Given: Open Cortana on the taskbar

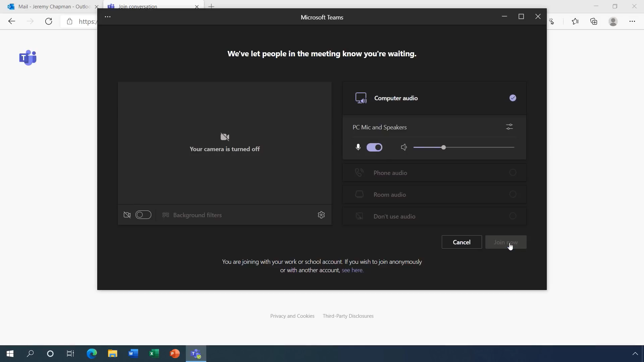Looking at the screenshot, I should coord(50,354).
